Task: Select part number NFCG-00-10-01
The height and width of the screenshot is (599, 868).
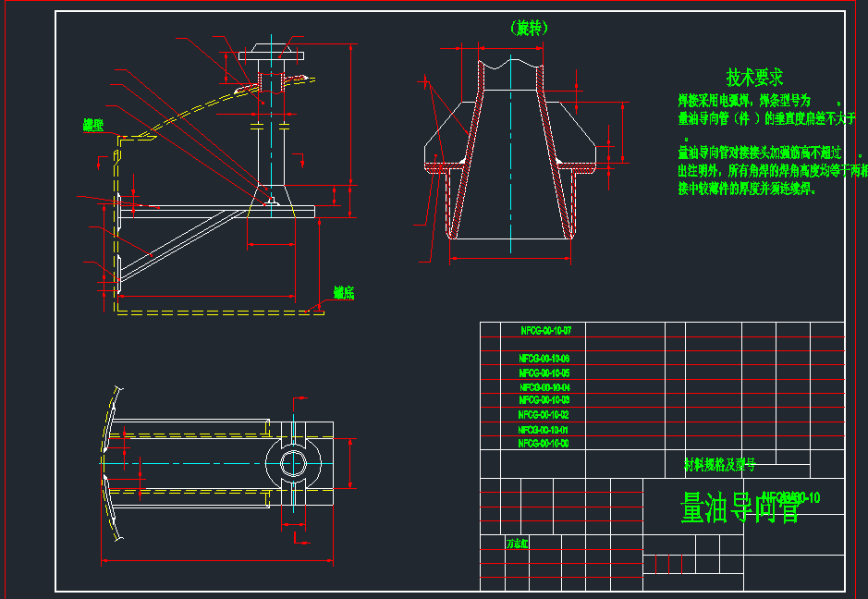Action: [x=544, y=430]
